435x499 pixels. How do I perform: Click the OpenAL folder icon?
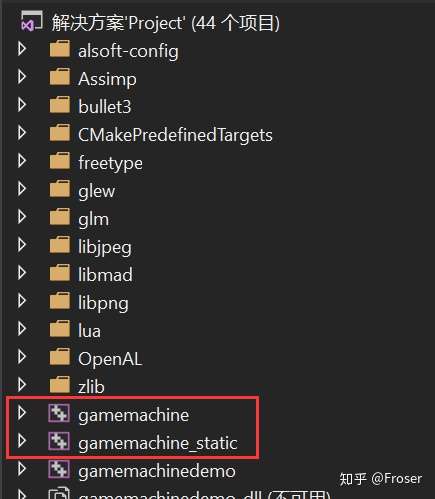pos(60,357)
